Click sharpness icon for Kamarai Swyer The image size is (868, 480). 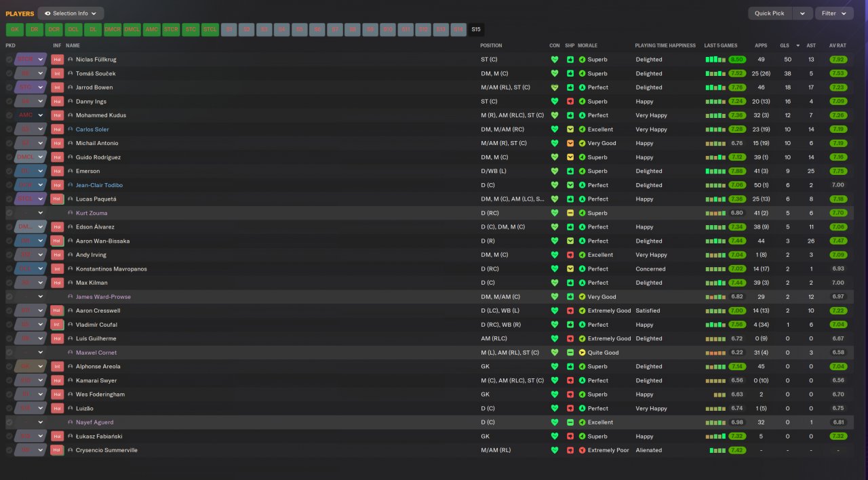[570, 380]
